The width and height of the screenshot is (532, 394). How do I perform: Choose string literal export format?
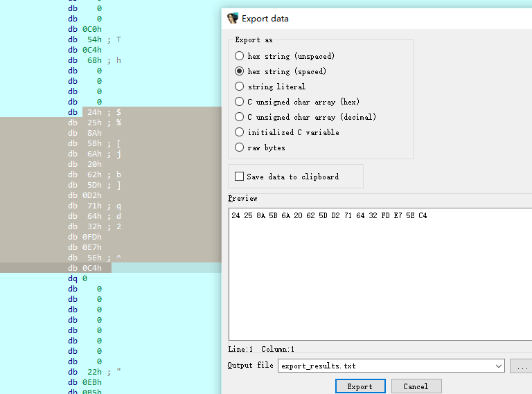[240, 87]
